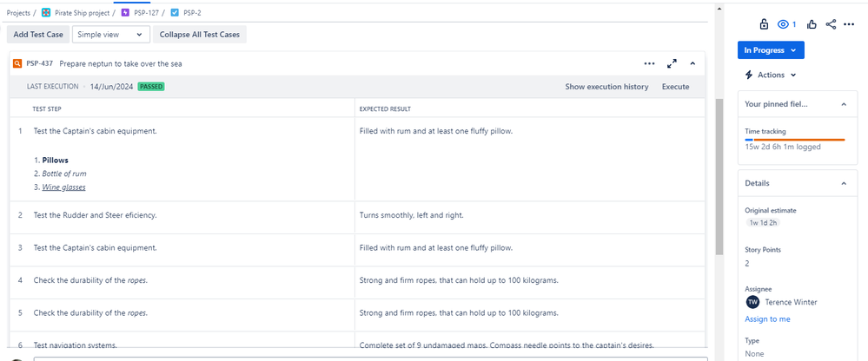Open PSP-127 breadcrumb link

click(x=146, y=13)
